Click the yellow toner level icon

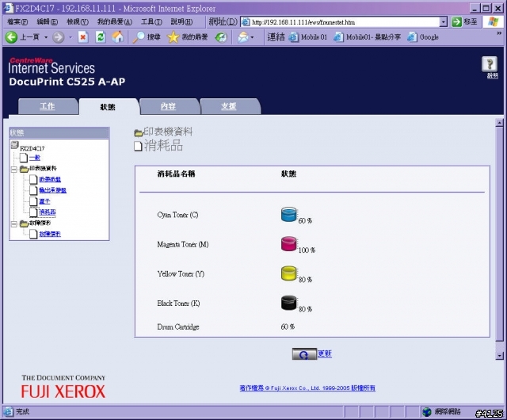coord(288,273)
